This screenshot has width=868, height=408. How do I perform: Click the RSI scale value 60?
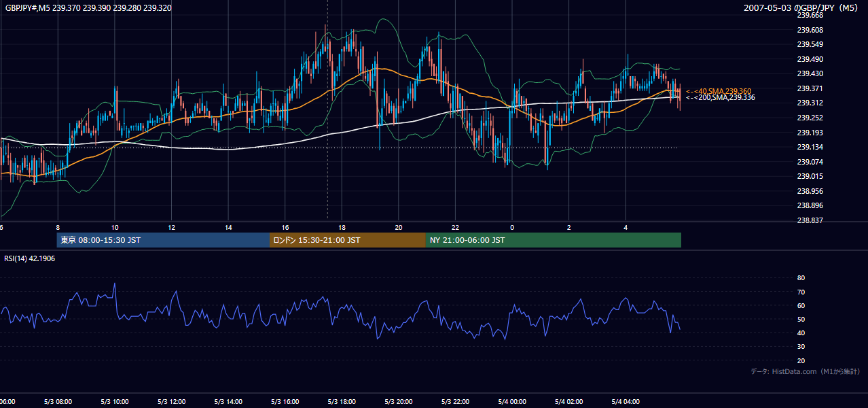[801, 305]
